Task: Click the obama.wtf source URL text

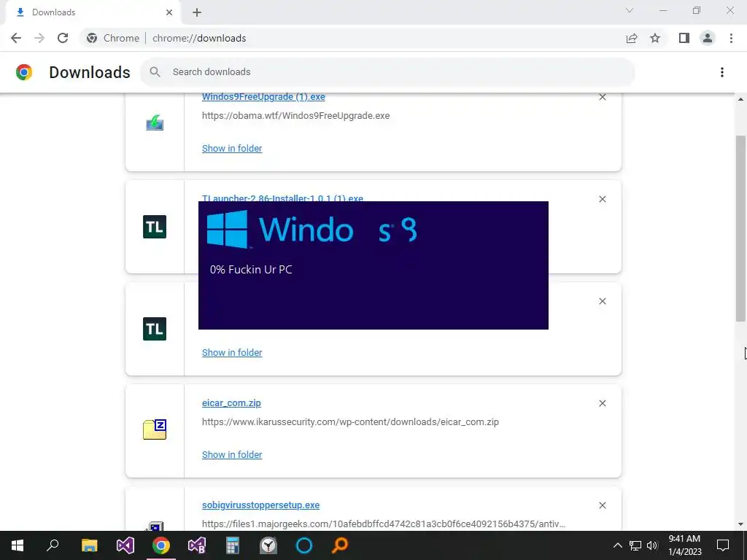Action: tap(296, 116)
